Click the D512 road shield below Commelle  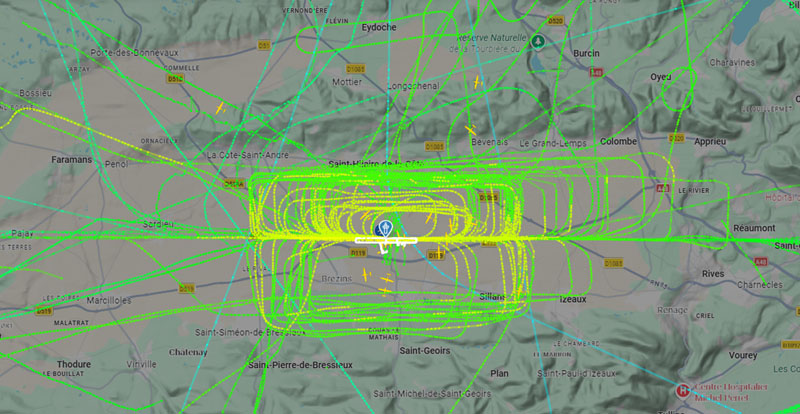tap(175, 79)
